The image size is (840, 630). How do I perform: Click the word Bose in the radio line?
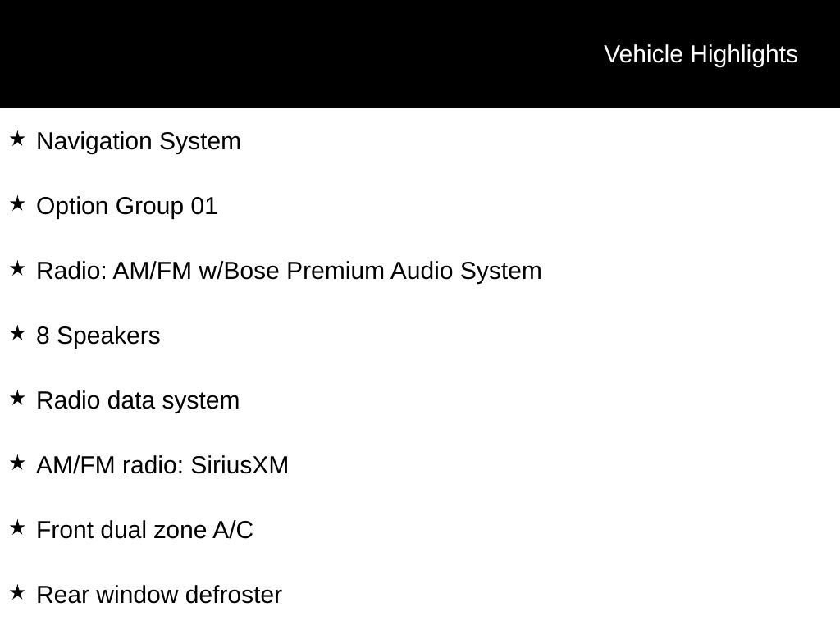(251, 271)
